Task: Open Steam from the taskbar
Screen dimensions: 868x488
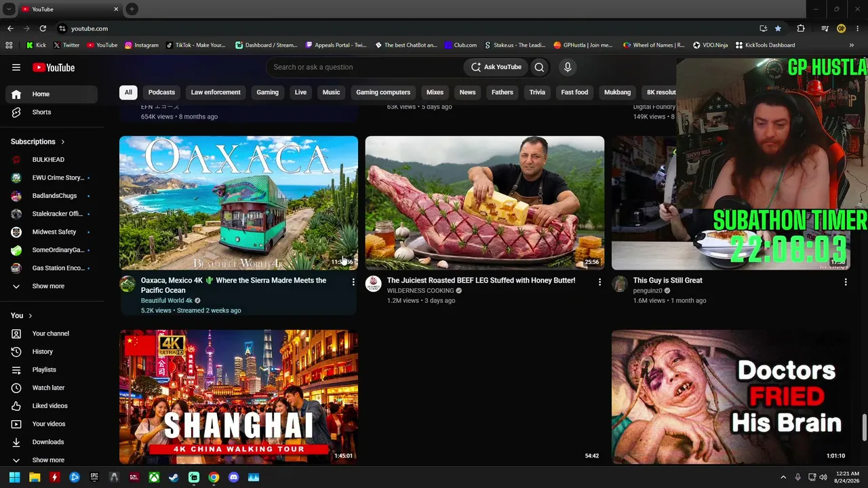Action: tap(174, 477)
